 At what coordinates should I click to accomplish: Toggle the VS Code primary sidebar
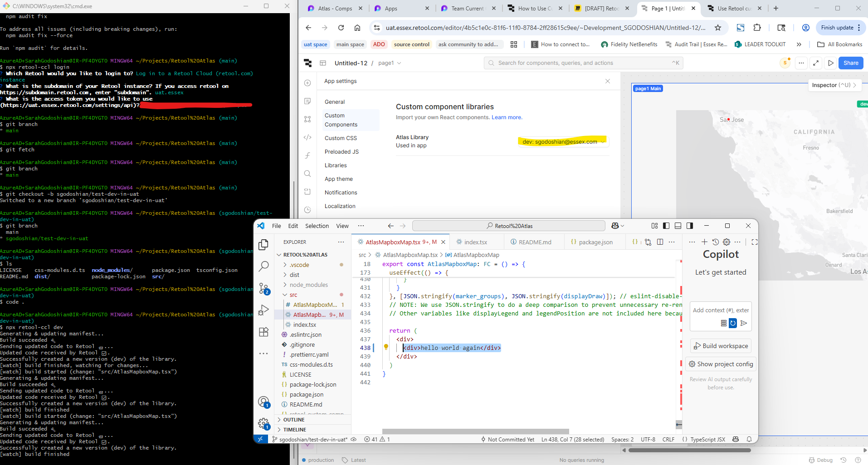click(x=666, y=226)
